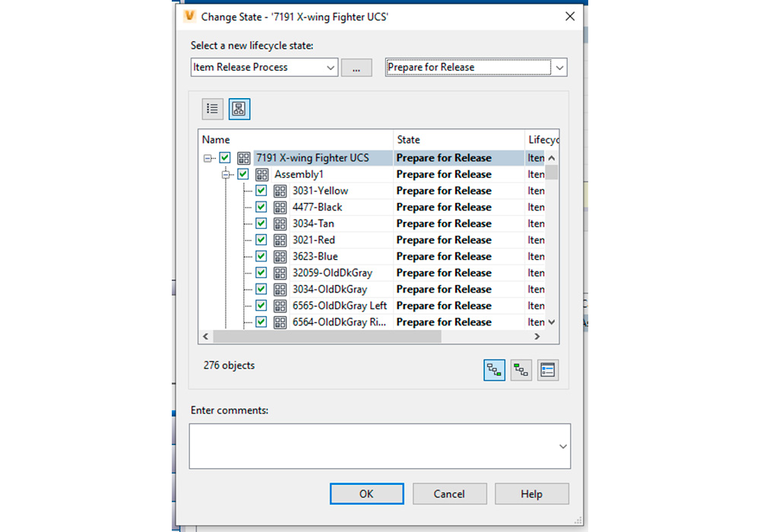Collapse the Assembly1 tree node

coord(226,175)
